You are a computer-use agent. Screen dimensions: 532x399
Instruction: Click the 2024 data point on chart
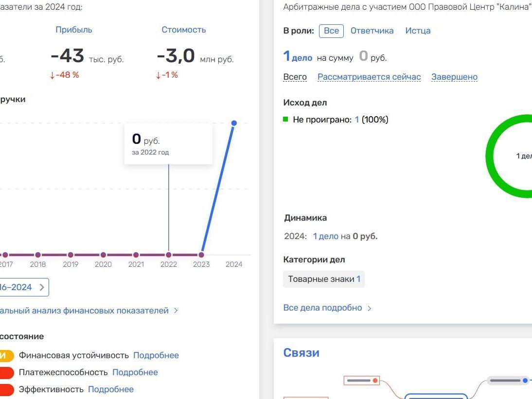[x=234, y=123]
